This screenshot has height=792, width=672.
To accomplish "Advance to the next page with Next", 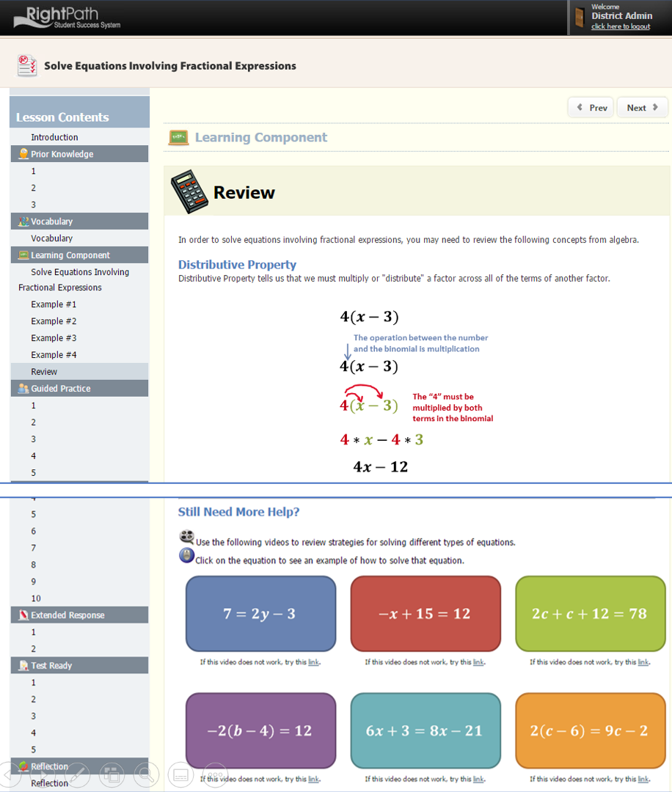I will coord(642,108).
